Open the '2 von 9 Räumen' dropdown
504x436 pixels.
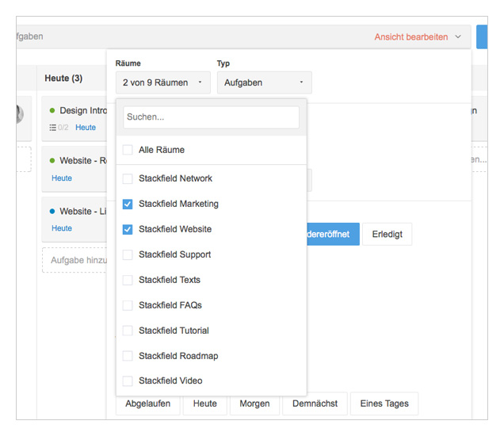(163, 82)
